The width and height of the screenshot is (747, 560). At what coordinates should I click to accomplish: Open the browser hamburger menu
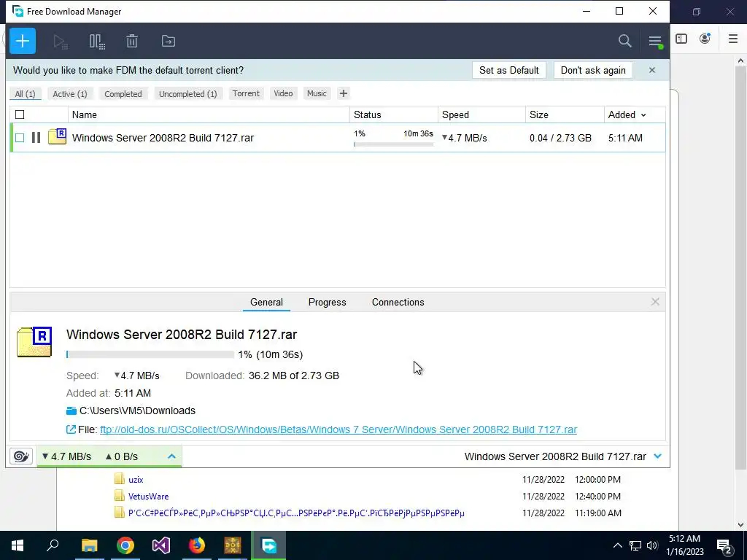733,39
